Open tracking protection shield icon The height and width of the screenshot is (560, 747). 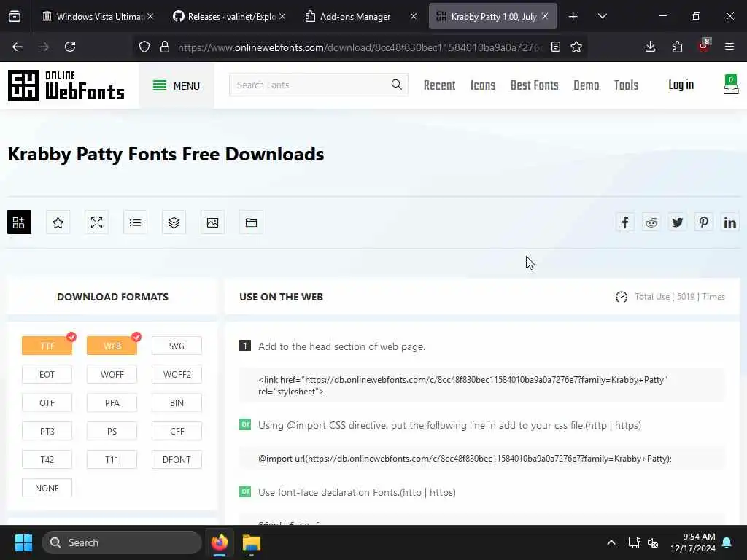click(x=144, y=47)
